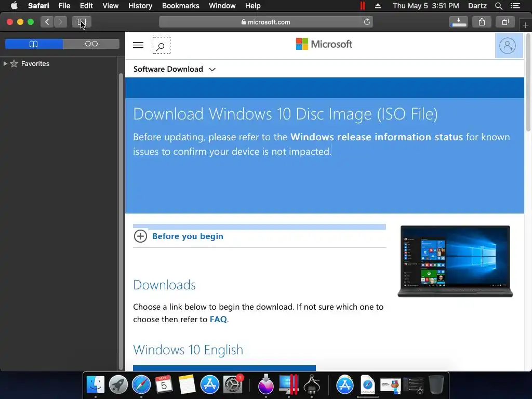The height and width of the screenshot is (399, 532).
Task: Click the eject icon in menu bar
Action: coord(378,6)
